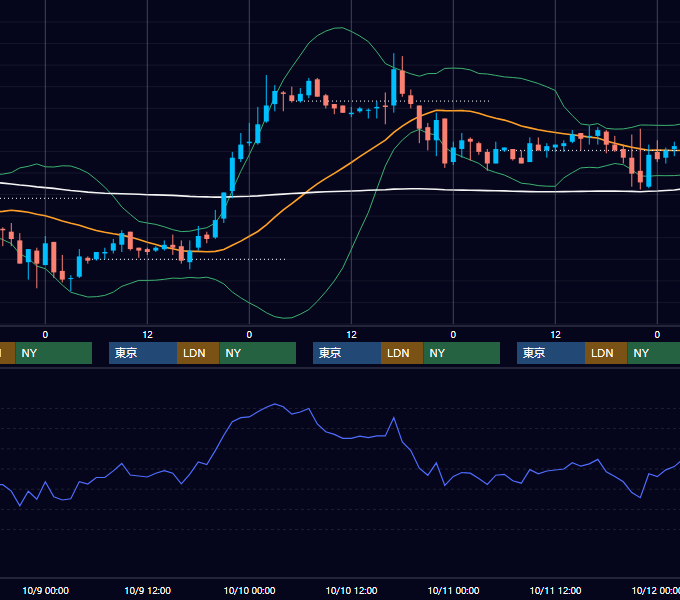The height and width of the screenshot is (600, 680).
Task: Click the 10/9 東京 session bar
Action: (143, 353)
